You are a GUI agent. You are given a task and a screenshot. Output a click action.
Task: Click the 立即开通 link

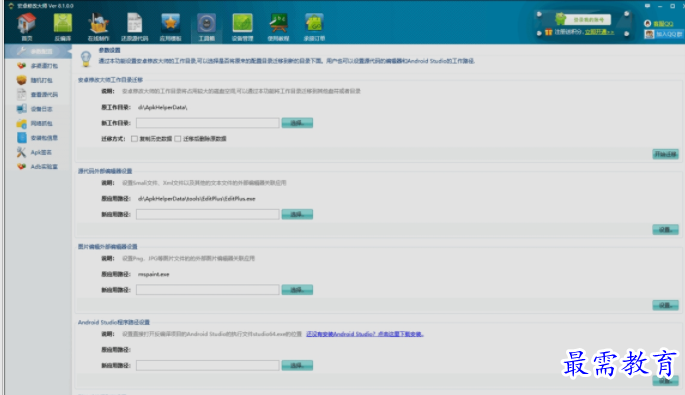point(599,32)
